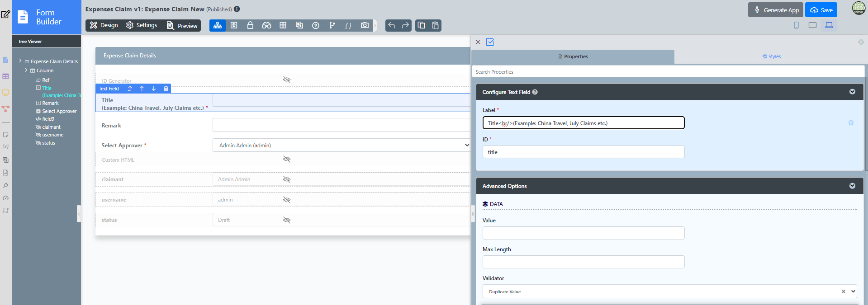Screen dimensions: 868x305
Task: Collapse the Configure Text Field section
Action: (852, 92)
